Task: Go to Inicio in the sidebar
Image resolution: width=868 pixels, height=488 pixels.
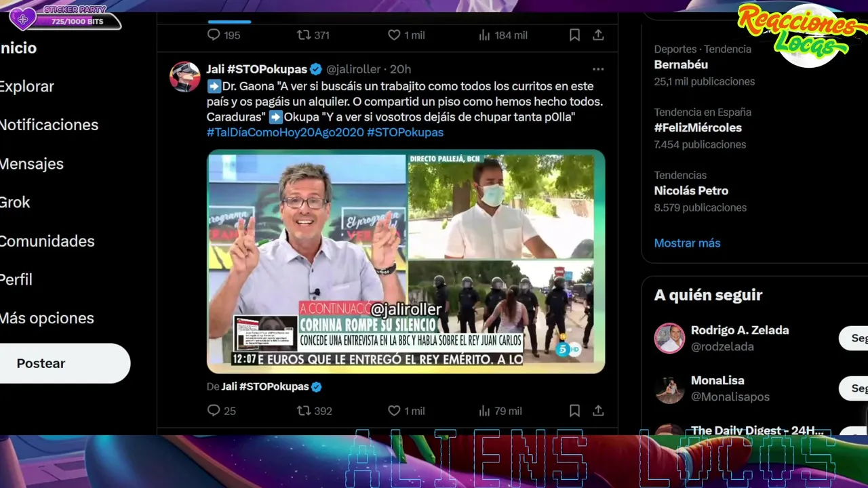Action: [18, 48]
